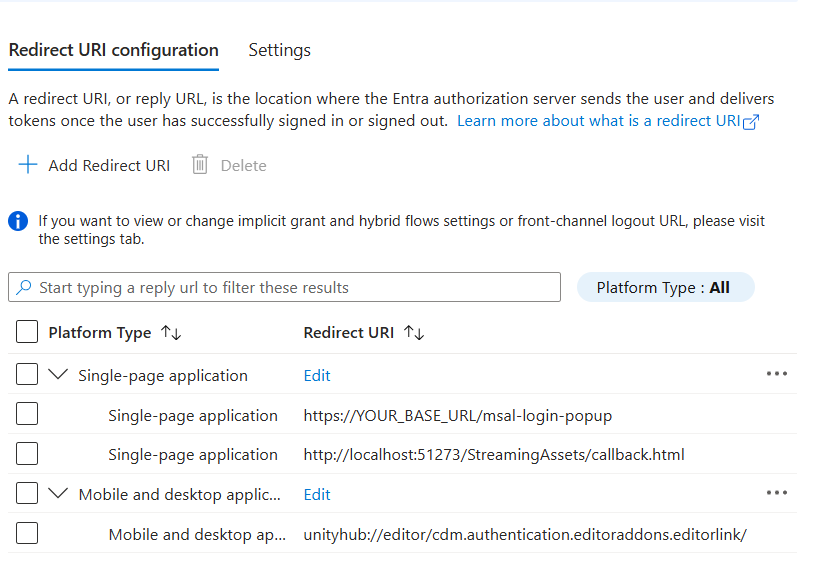Tick the checkbox for the msal-login-popup URI row
This screenshot has height=580, width=813.
coord(28,415)
